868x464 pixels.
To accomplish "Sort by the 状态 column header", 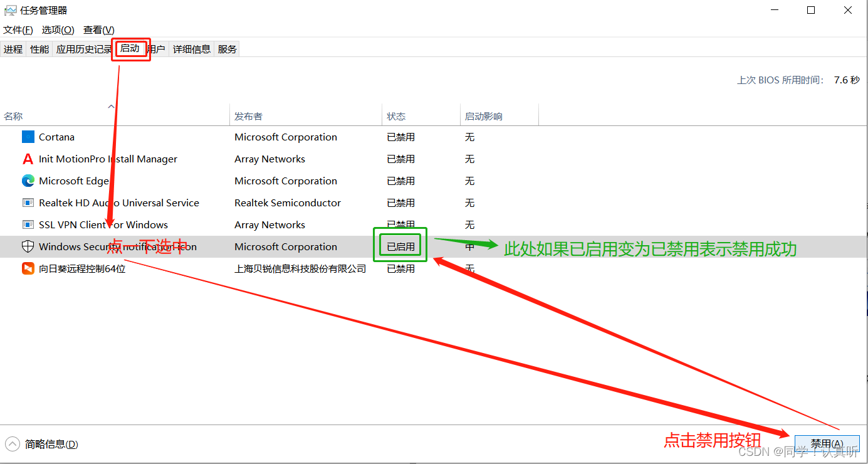I will (421, 116).
